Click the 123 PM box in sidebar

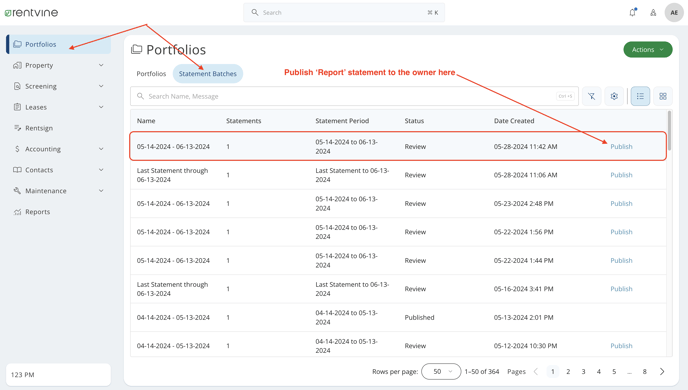(58, 375)
